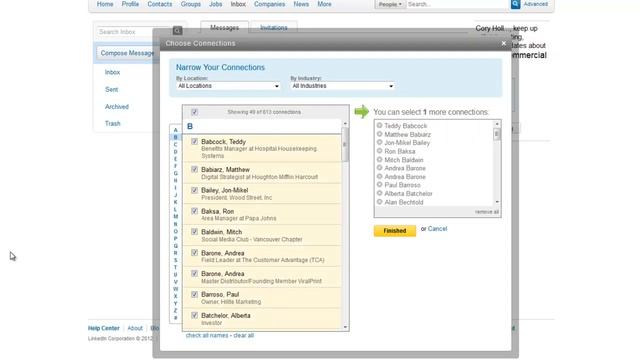This screenshot has height=360, width=640.
Task: Click the Cancel link
Action: pyautogui.click(x=438, y=229)
